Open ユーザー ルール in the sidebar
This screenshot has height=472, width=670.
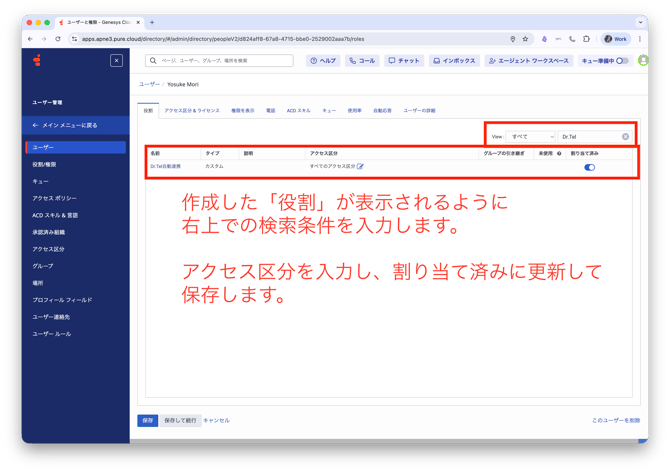[x=52, y=334]
